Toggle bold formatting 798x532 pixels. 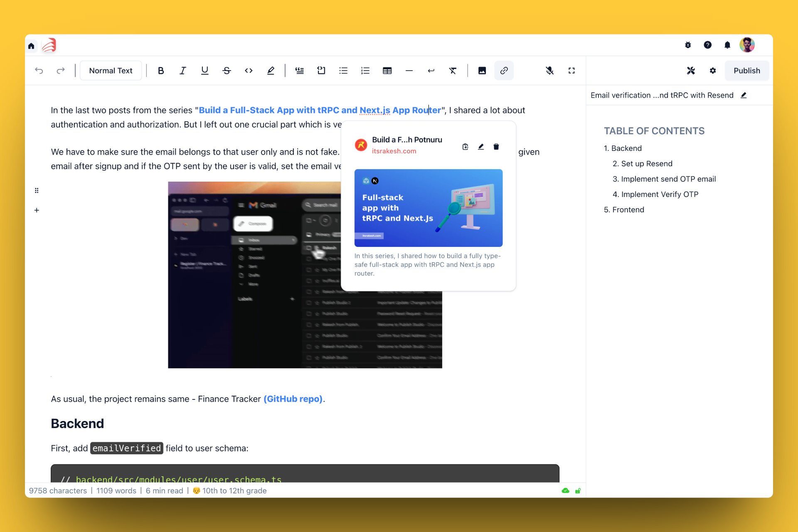(x=161, y=70)
